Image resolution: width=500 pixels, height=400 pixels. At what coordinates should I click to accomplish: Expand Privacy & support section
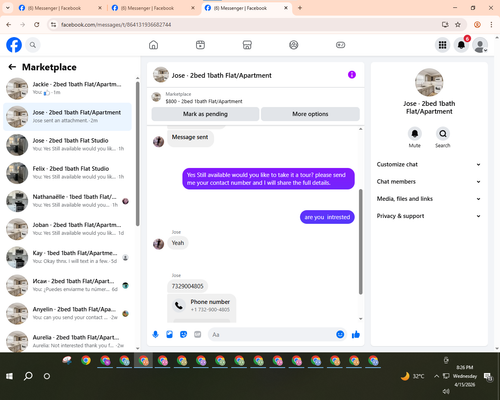(429, 216)
